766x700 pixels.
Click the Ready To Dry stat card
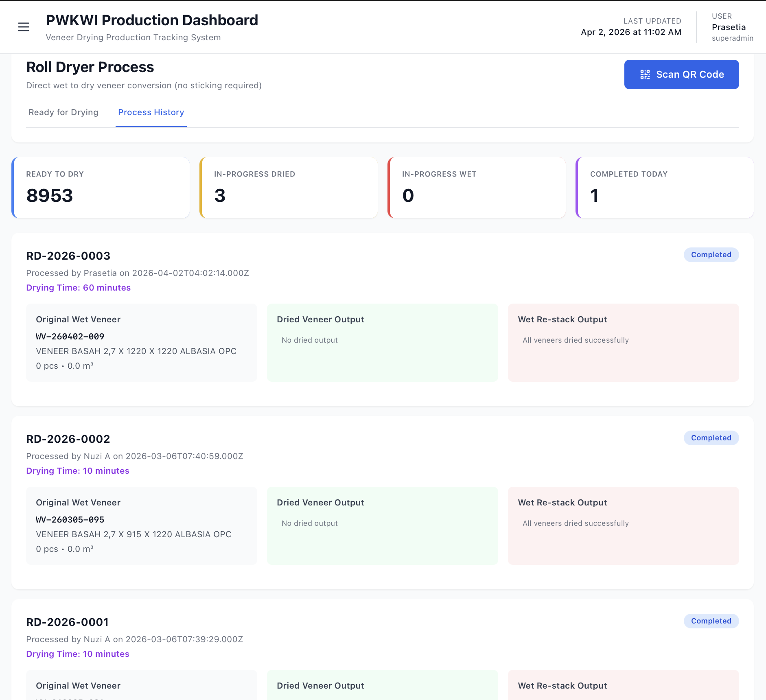click(x=101, y=188)
